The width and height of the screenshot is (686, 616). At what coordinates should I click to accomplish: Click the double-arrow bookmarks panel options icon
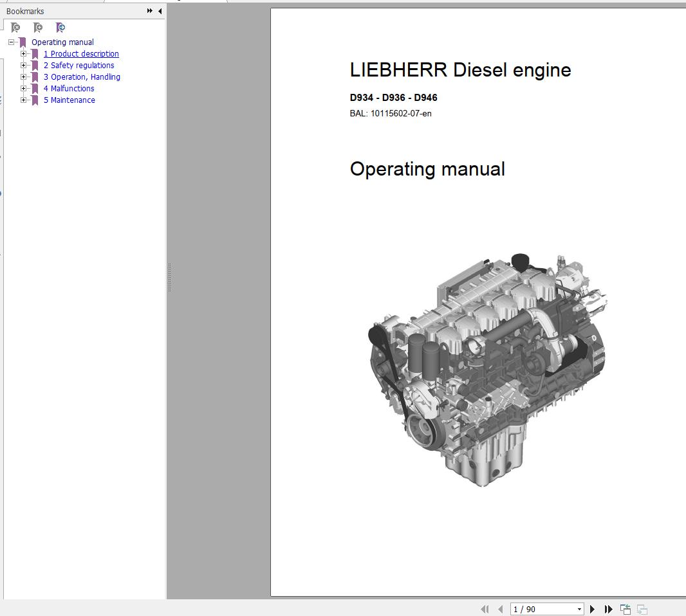150,11
